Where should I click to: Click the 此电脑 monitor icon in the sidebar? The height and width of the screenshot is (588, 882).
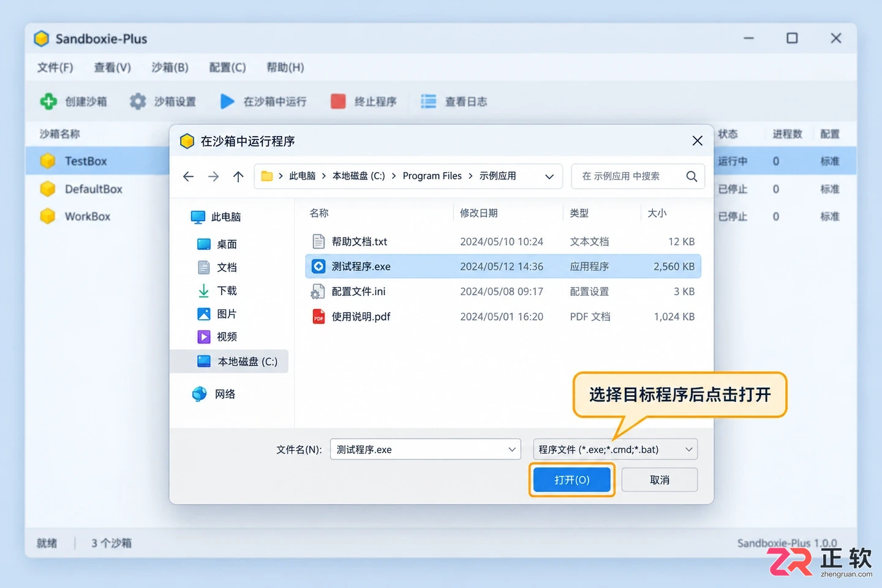click(x=198, y=217)
